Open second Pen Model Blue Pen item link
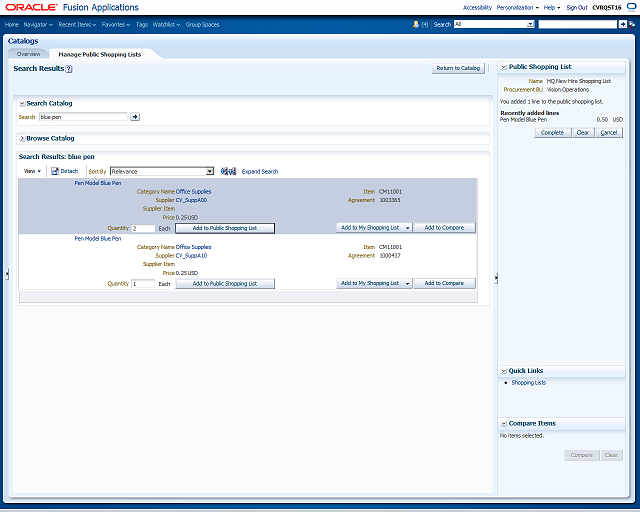640x512 pixels. (x=98, y=238)
